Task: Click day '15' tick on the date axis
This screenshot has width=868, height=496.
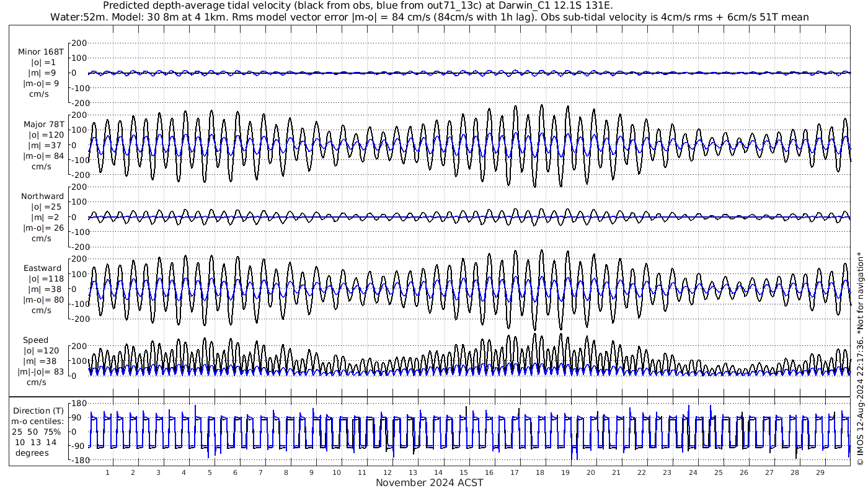Action: 464,472
